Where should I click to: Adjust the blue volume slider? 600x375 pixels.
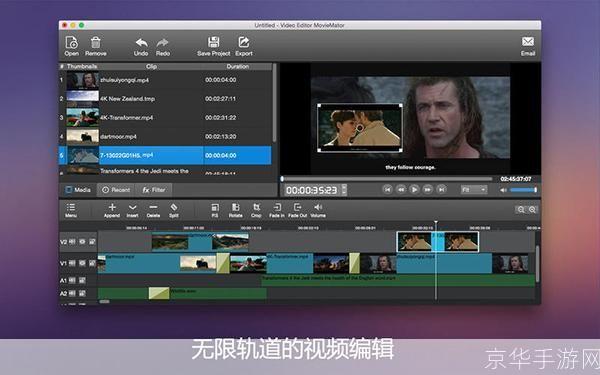(x=523, y=190)
